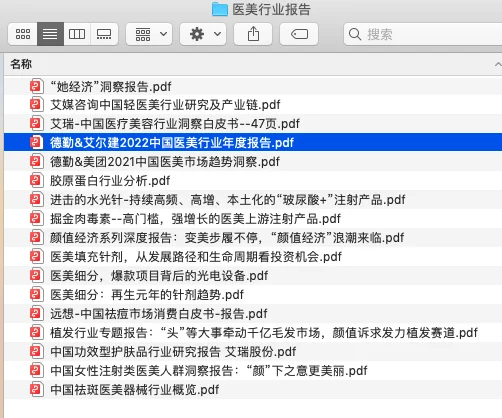Click PDF icon of 中国女性注射类医美 file
502x418 pixels.
pyautogui.click(x=36, y=370)
